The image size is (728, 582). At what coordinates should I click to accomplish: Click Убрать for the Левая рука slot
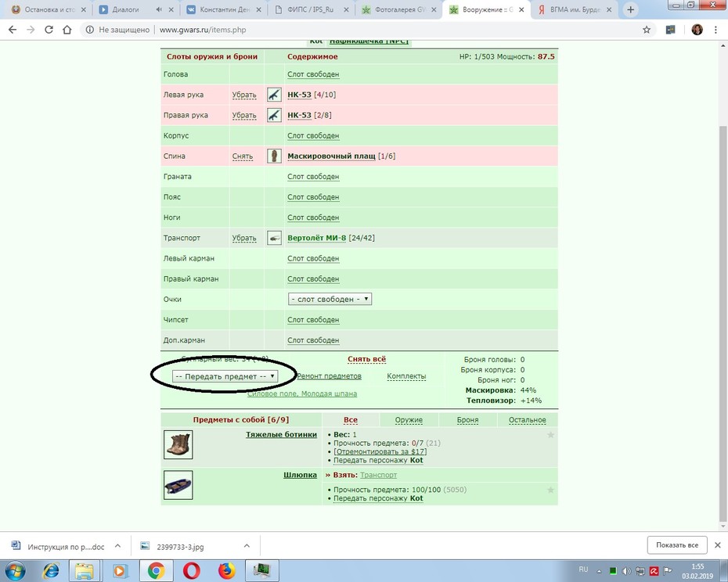(x=244, y=95)
